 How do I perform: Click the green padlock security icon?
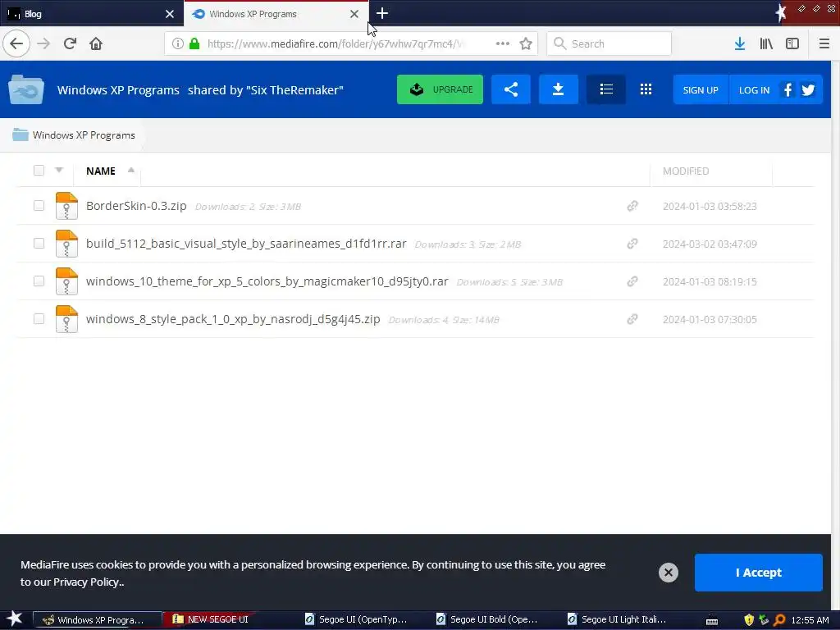point(194,43)
